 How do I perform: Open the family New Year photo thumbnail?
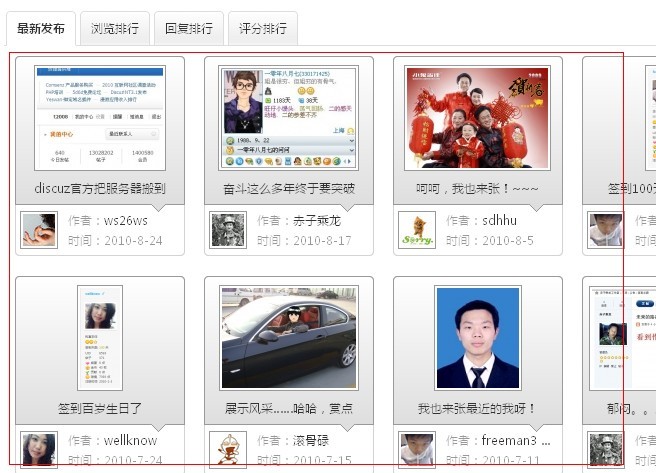coord(477,118)
